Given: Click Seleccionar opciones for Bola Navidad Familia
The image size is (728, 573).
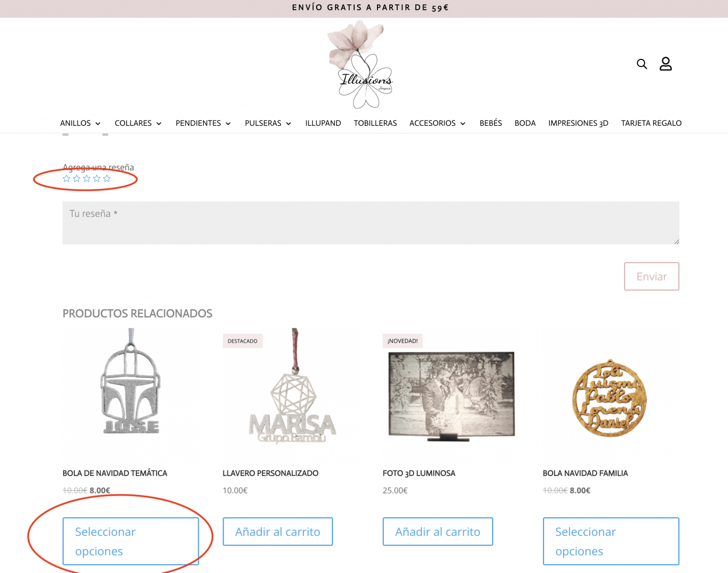Looking at the screenshot, I should point(611,541).
